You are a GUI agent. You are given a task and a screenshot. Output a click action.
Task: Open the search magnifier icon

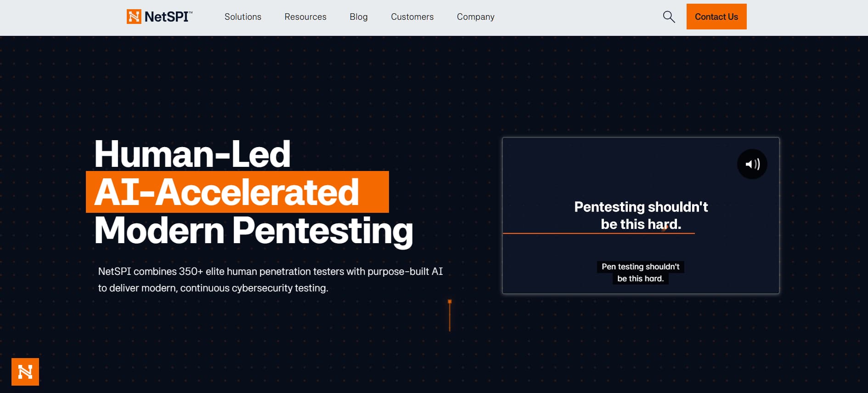pos(669,17)
